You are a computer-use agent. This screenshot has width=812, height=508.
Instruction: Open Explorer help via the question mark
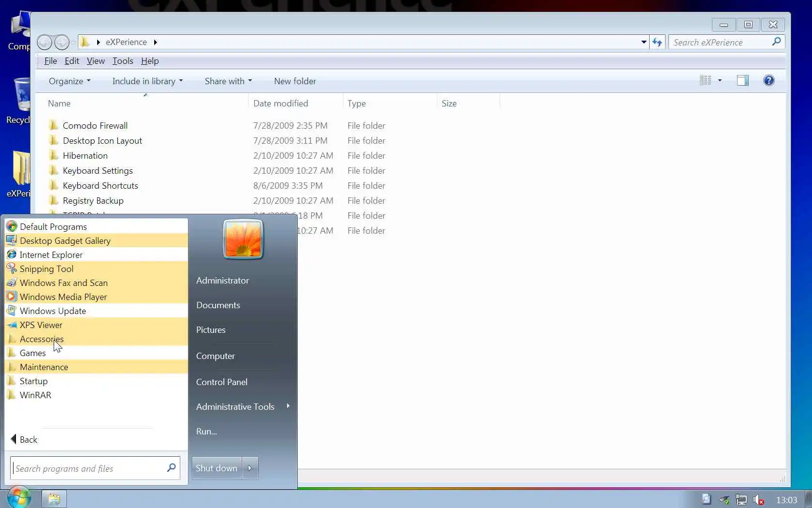769,80
